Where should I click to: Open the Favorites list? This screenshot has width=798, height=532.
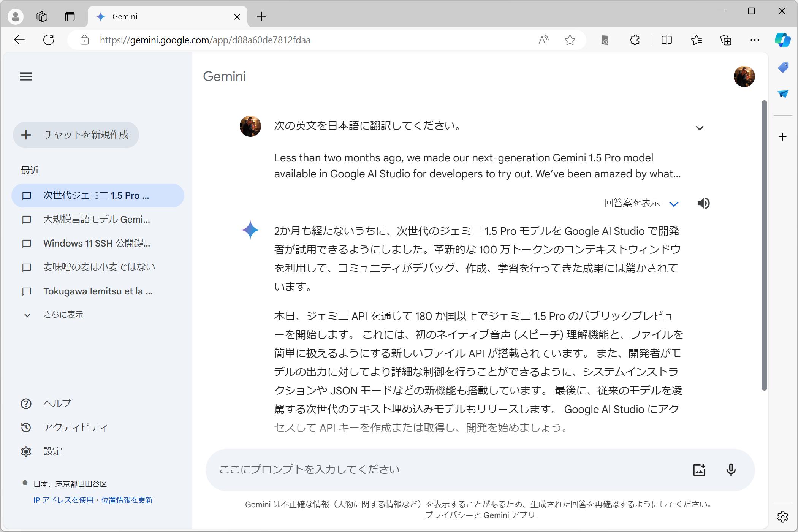point(697,40)
